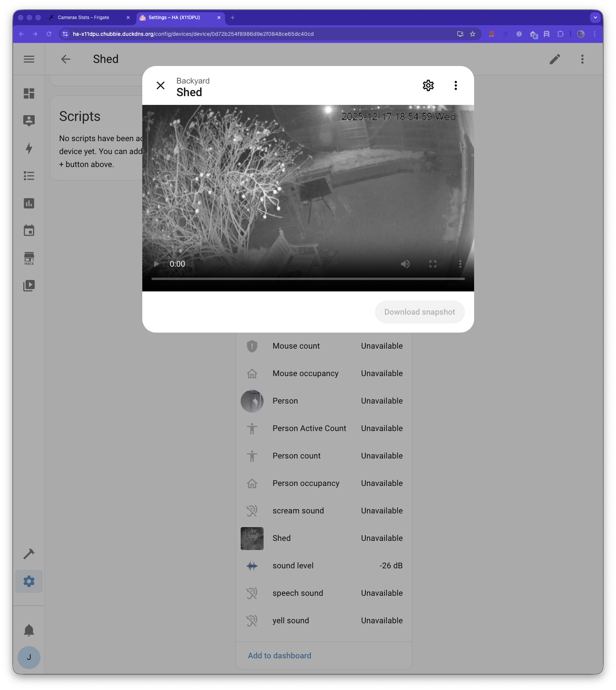The width and height of the screenshot is (616, 690).
Task: Open the video player more options menu
Action: [460, 264]
